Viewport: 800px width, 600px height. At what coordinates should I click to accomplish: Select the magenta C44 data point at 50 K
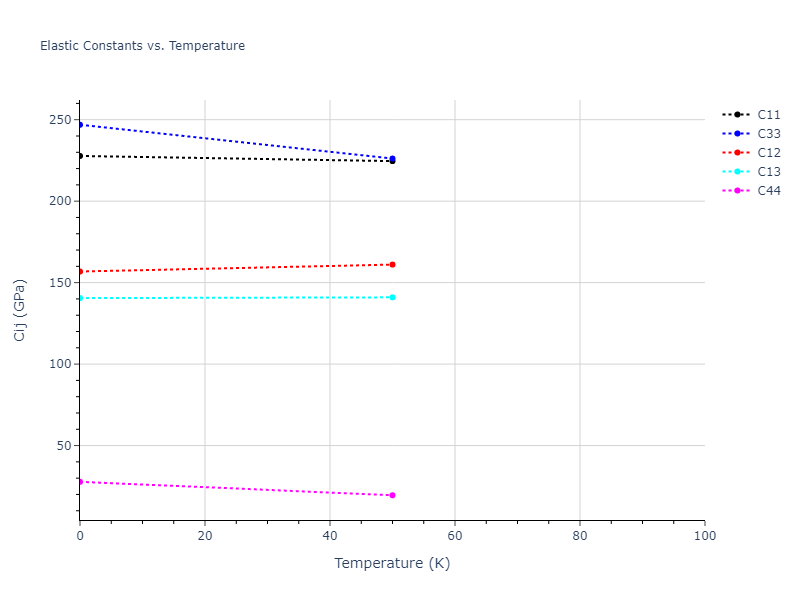tap(392, 495)
